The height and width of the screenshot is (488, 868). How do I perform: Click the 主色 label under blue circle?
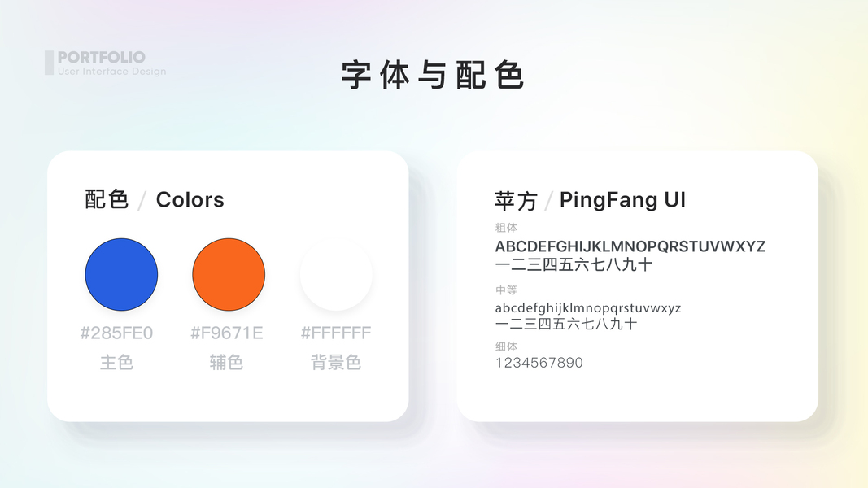tap(116, 363)
